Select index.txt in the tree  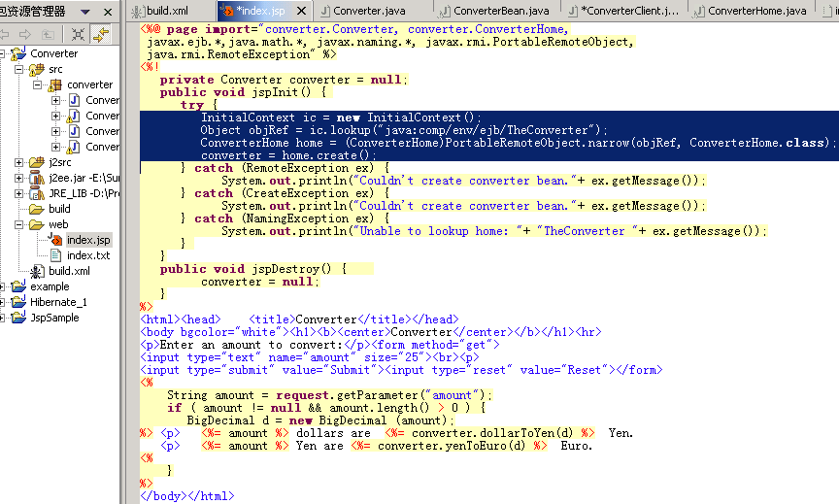(88, 255)
